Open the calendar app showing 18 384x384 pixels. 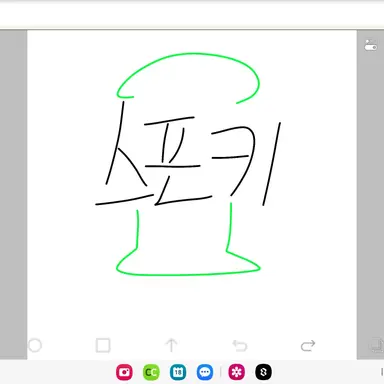tap(178, 372)
